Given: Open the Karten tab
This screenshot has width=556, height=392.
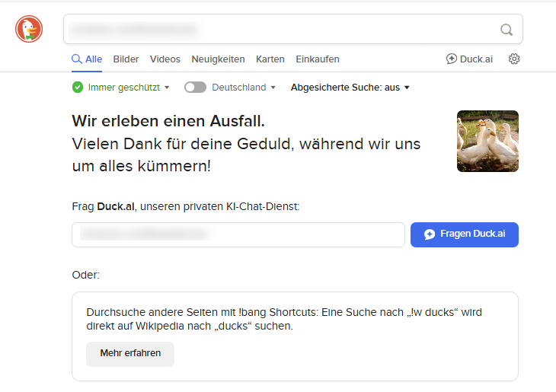Looking at the screenshot, I should pos(270,59).
